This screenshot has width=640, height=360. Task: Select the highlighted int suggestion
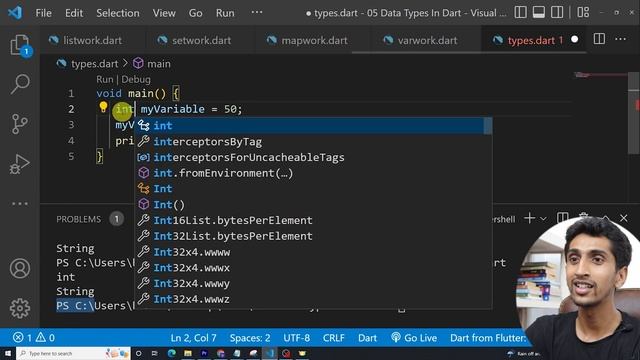[x=313, y=126]
